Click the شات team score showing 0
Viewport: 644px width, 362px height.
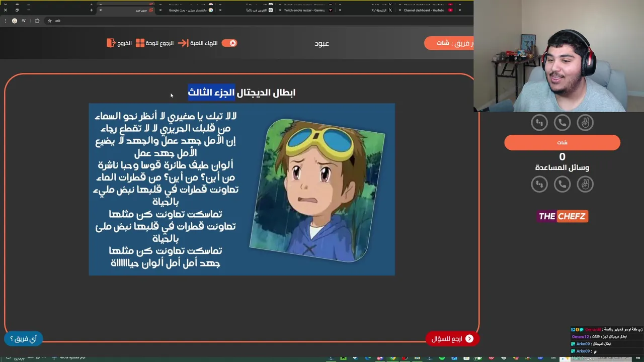pyautogui.click(x=562, y=157)
